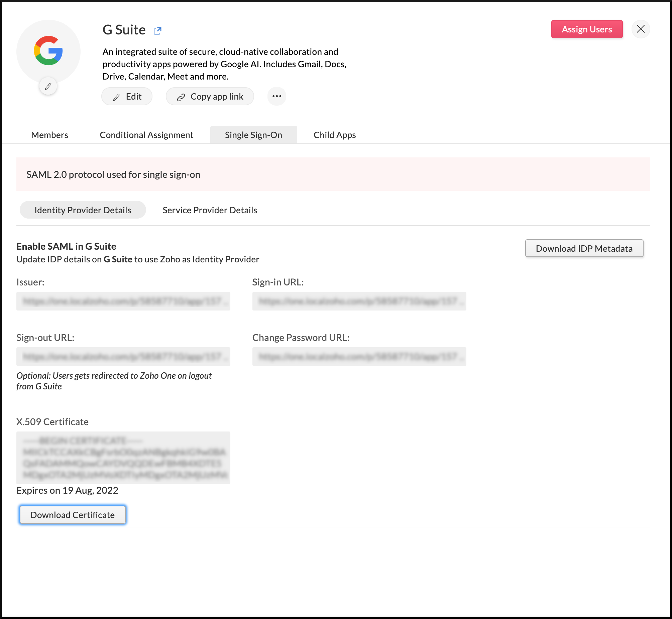Switch to the Members tab
Viewport: 672px width, 619px height.
(x=49, y=135)
